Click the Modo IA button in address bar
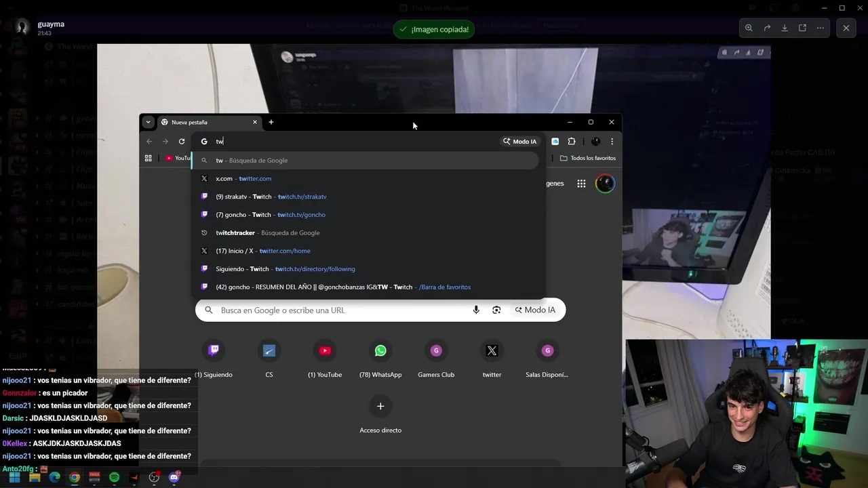Screen dimensions: 868x488 point(519,142)
